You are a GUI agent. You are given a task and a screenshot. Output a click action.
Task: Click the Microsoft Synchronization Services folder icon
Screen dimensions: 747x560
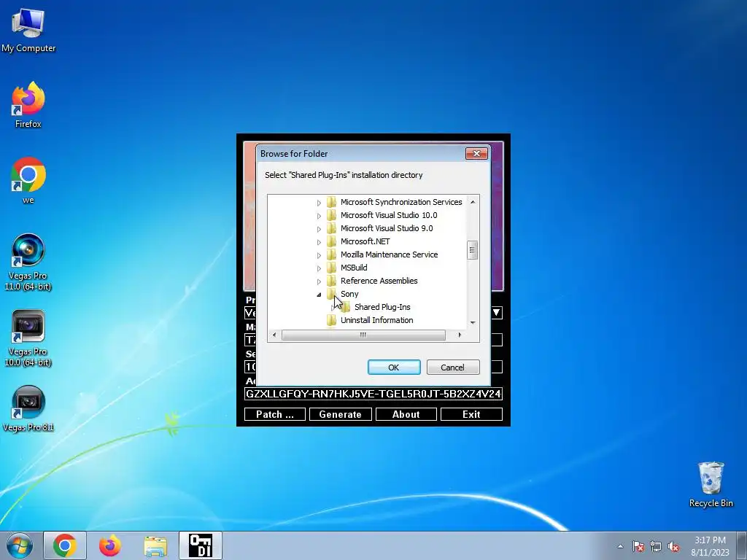(x=332, y=202)
